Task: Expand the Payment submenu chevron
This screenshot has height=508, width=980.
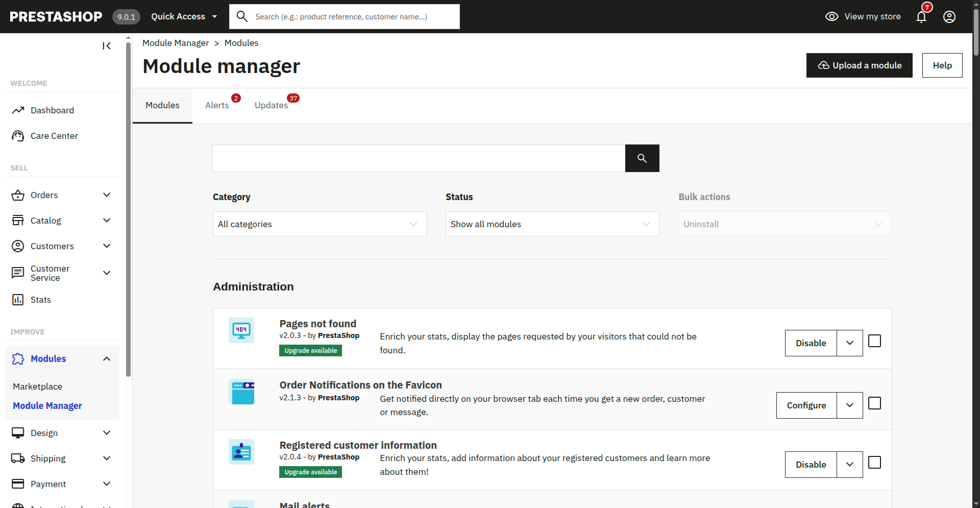Action: [107, 484]
